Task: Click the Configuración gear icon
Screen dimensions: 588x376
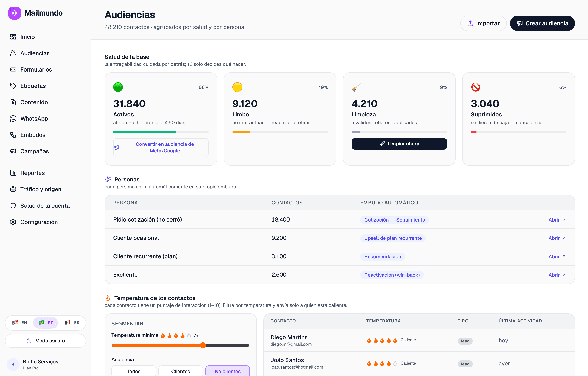Action: (13, 222)
